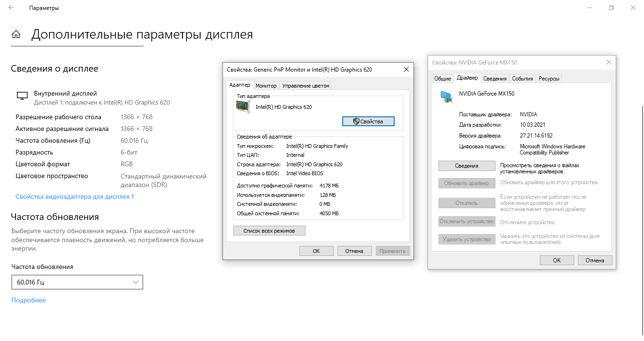Click the Разрешение рабочего стола label
The height and width of the screenshot is (341, 644).
(58, 117)
